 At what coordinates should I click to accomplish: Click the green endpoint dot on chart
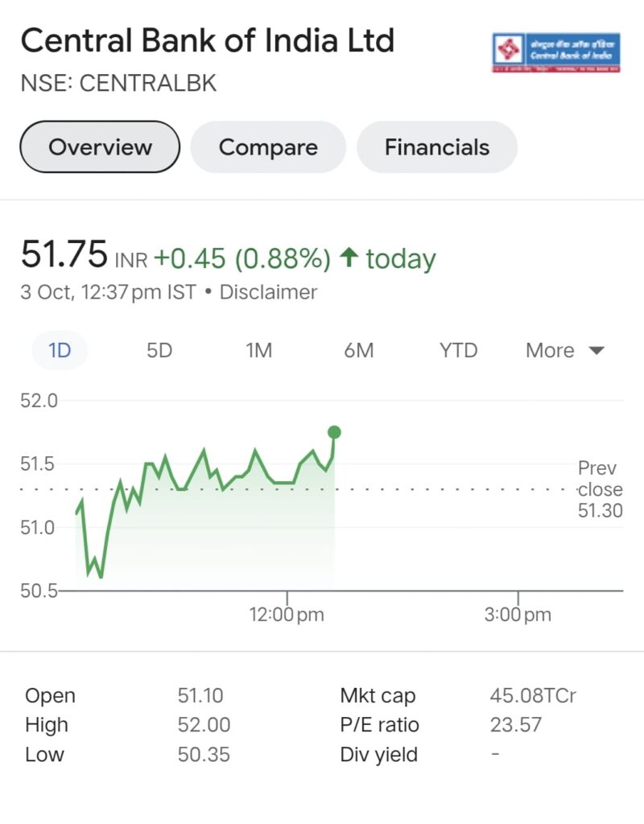(334, 433)
